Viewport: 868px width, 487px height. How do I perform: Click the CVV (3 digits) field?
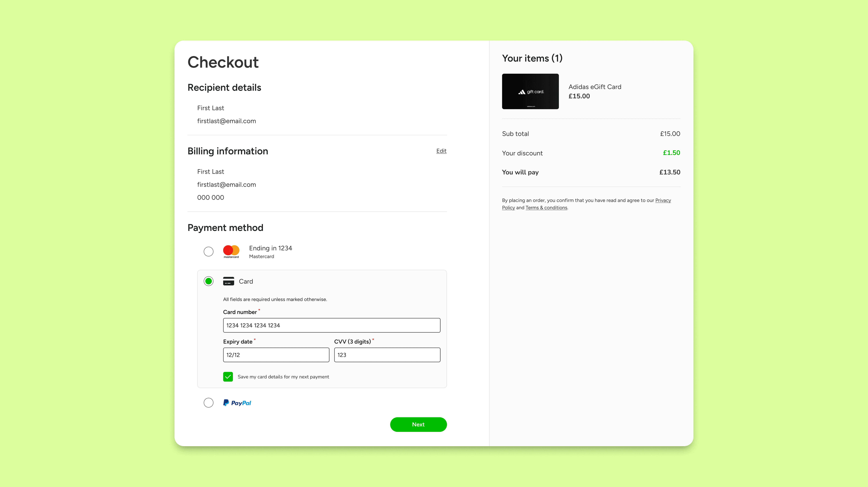(387, 355)
